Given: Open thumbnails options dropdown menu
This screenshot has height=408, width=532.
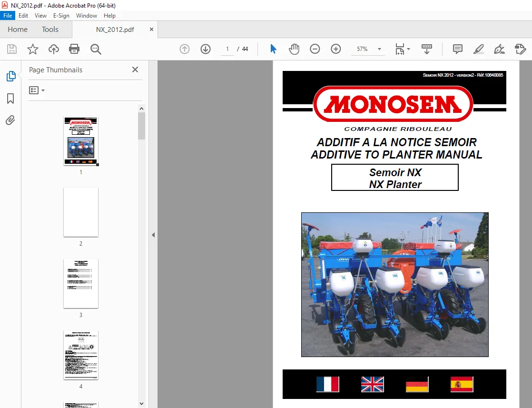Looking at the screenshot, I should coord(37,90).
